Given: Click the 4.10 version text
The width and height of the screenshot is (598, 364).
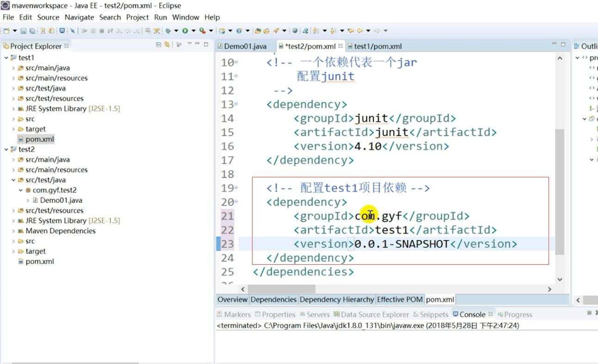Looking at the screenshot, I should coord(368,146).
